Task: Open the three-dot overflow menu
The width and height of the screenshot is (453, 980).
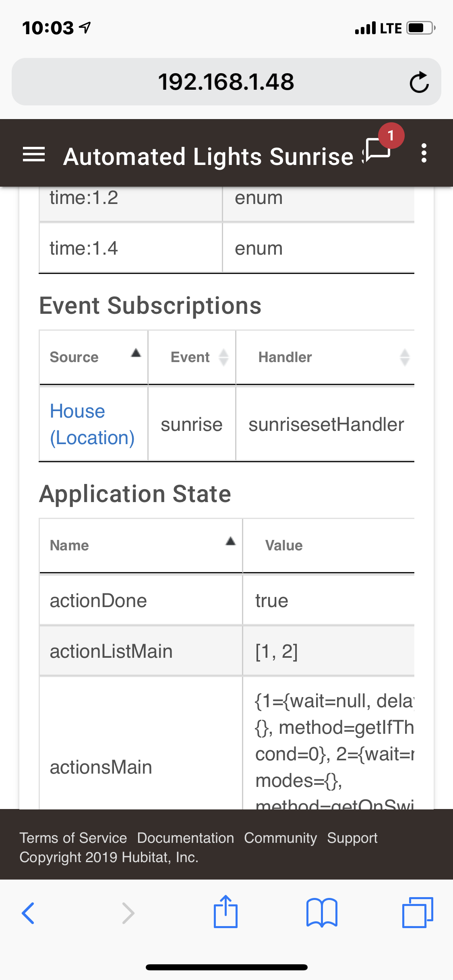Action: click(x=424, y=153)
